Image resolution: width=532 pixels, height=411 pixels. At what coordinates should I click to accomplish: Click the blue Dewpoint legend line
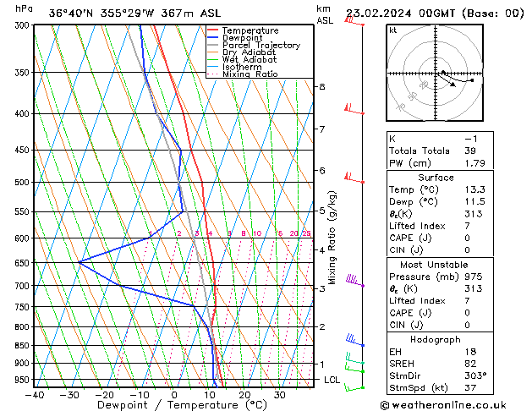(212, 38)
